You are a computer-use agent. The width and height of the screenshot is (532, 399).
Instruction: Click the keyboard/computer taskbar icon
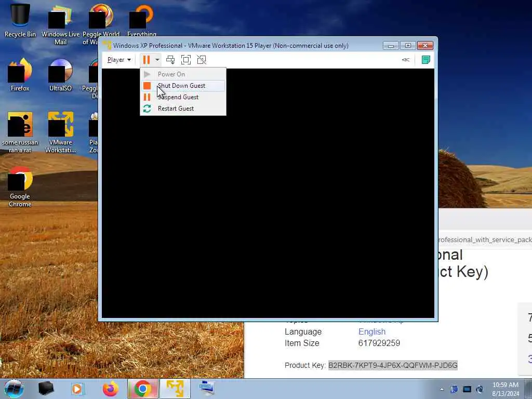click(x=207, y=389)
